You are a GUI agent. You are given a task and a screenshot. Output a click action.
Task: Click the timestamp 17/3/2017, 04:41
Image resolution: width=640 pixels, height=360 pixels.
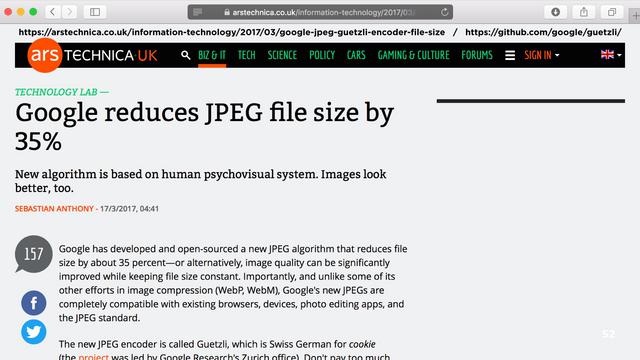point(129,209)
